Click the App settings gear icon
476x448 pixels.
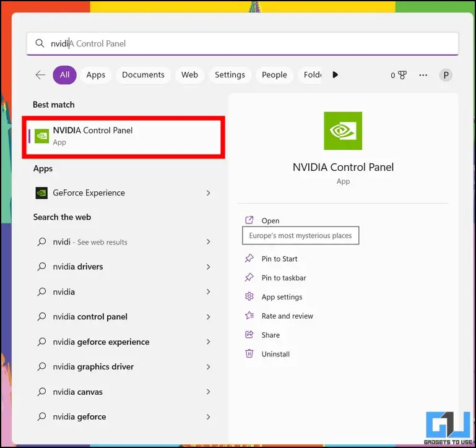click(249, 296)
